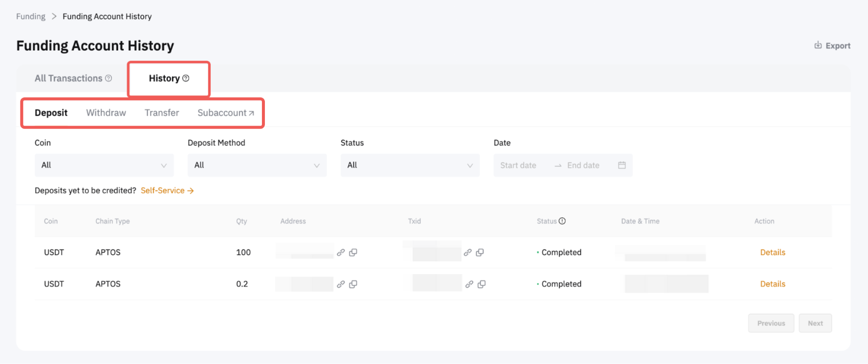
Task: Click the Status column info icon
Action: click(562, 221)
